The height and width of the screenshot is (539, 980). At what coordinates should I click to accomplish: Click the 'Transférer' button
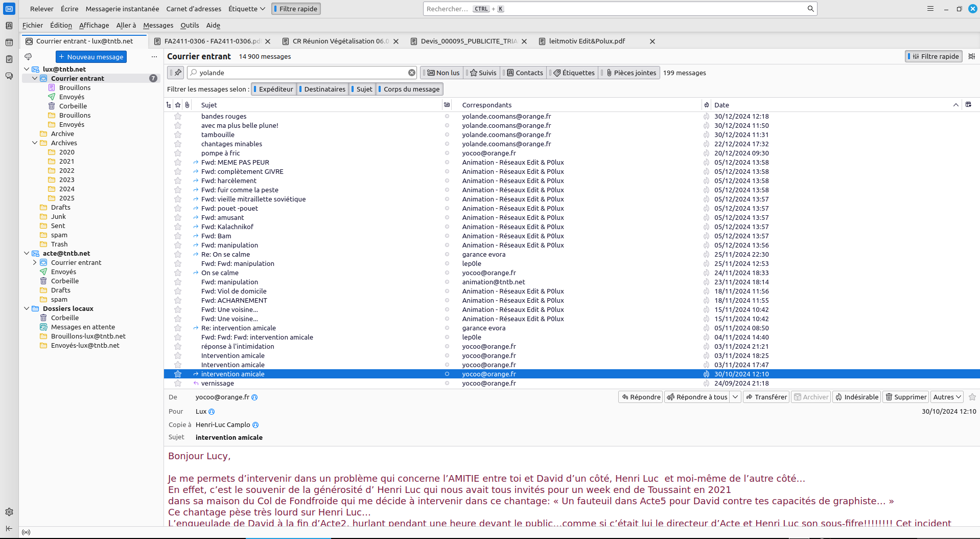click(x=766, y=397)
